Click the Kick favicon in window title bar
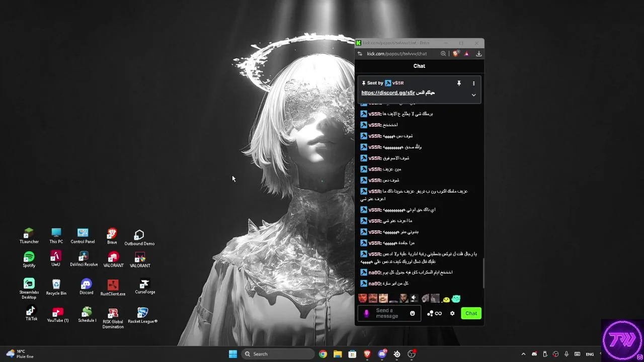 (359, 43)
